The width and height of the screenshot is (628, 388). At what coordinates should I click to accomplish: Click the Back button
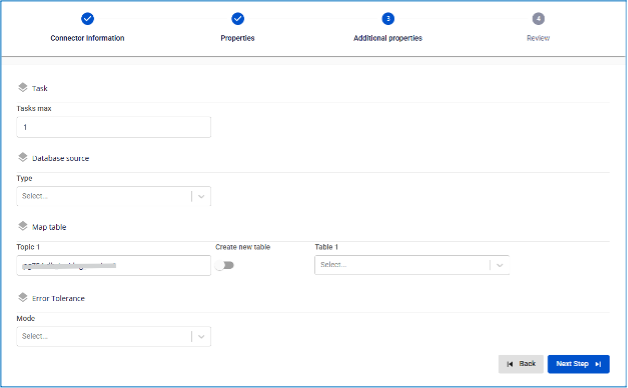tap(521, 364)
